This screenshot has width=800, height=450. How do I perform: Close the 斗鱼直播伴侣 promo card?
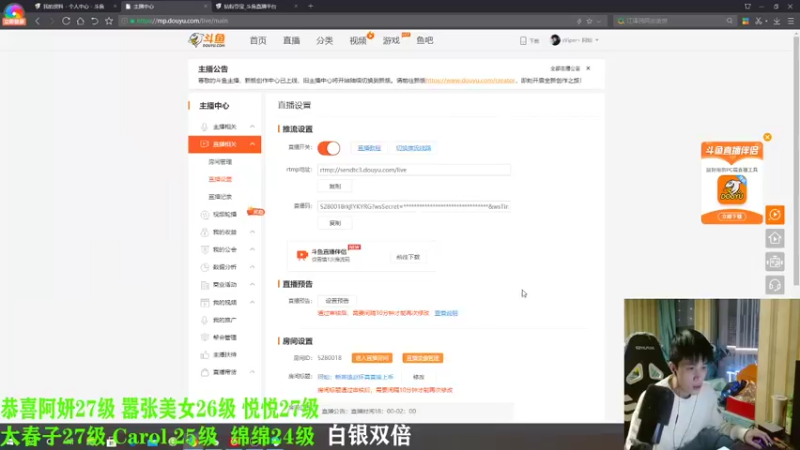(x=767, y=137)
